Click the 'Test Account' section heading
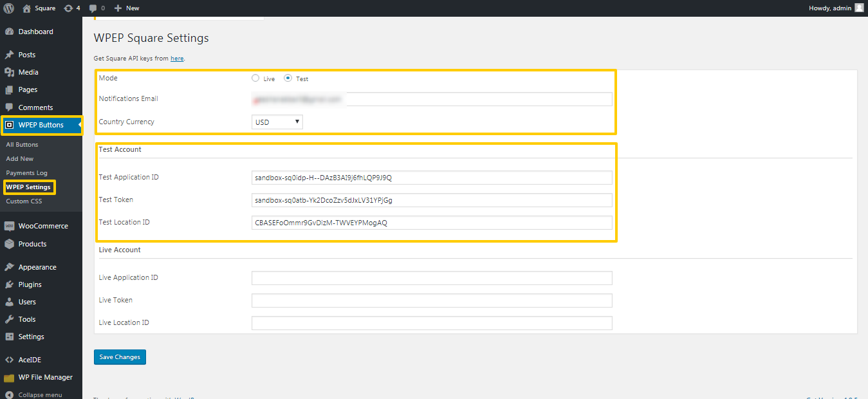This screenshot has height=399, width=868. pyautogui.click(x=120, y=149)
